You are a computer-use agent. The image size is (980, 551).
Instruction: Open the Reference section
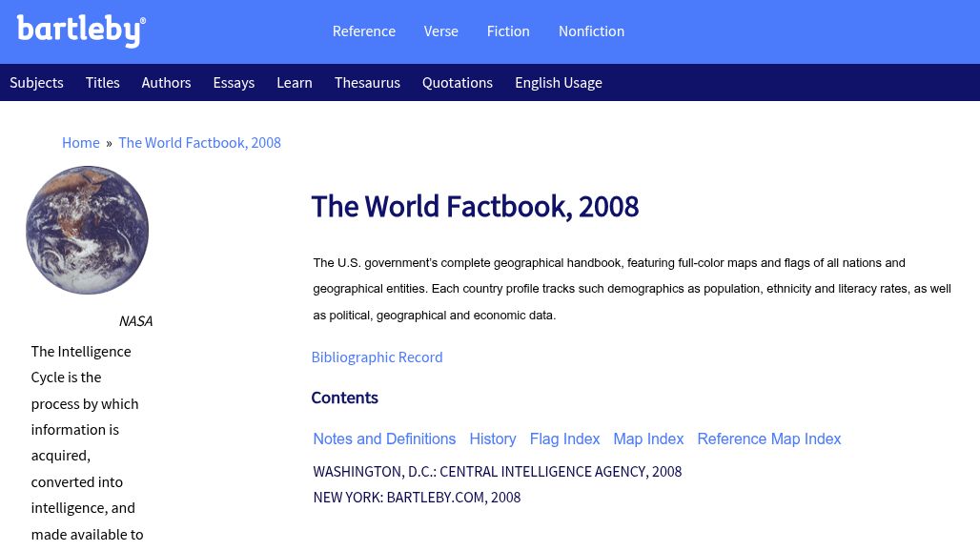(x=363, y=31)
